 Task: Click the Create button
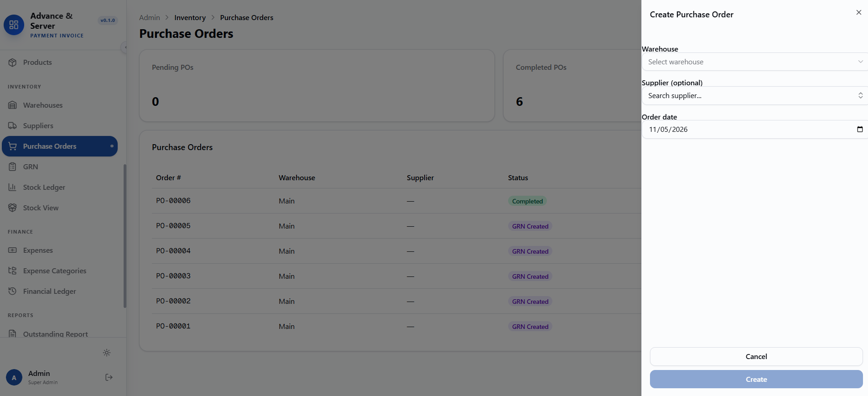[x=756, y=380]
